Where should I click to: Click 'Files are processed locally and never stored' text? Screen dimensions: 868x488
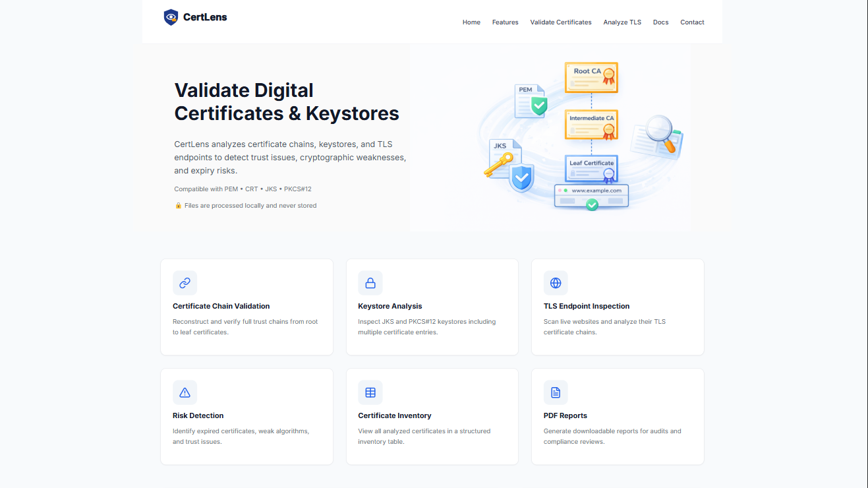click(x=250, y=206)
